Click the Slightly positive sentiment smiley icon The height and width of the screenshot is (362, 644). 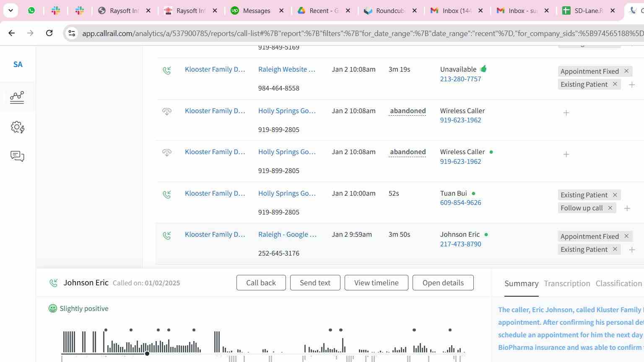[x=53, y=309]
